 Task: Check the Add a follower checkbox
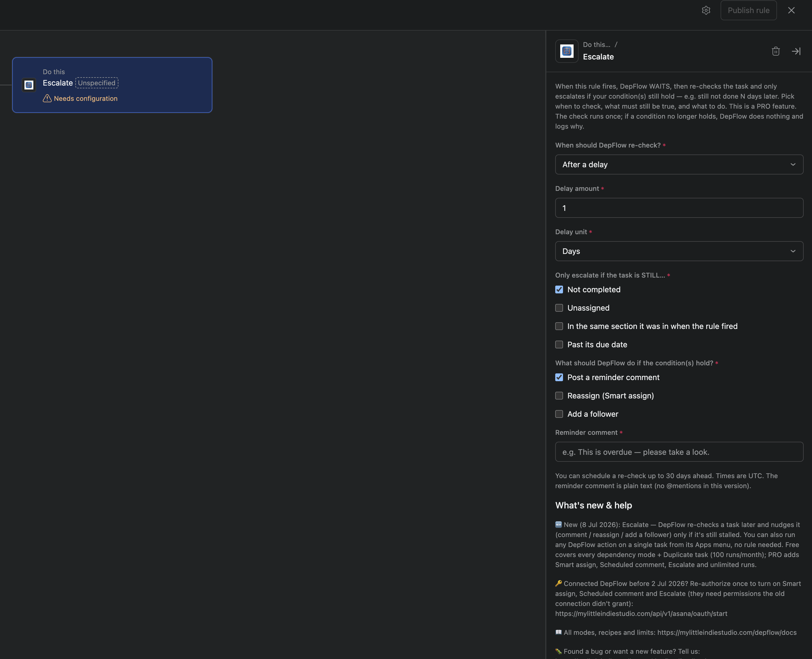click(x=559, y=414)
